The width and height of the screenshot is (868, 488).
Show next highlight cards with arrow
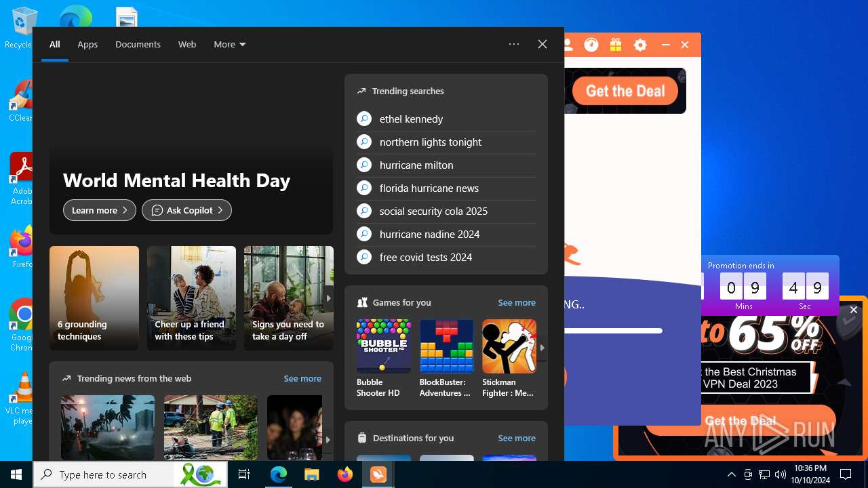click(329, 298)
